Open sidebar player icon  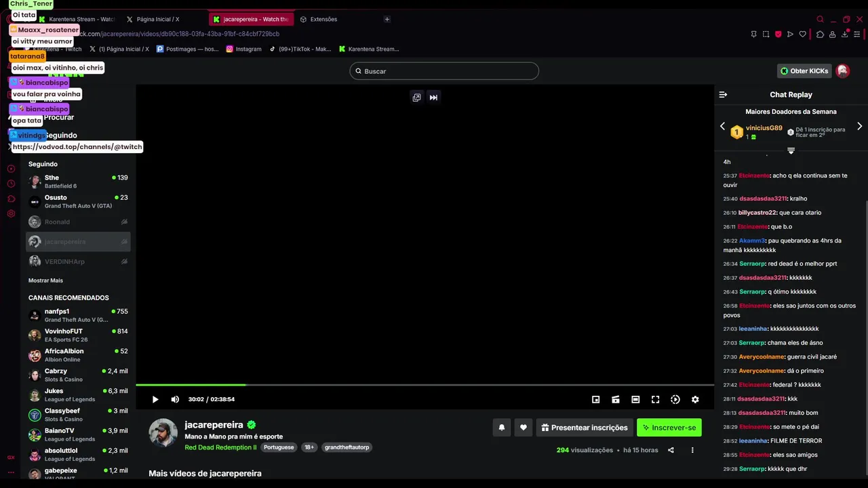[x=11, y=169]
